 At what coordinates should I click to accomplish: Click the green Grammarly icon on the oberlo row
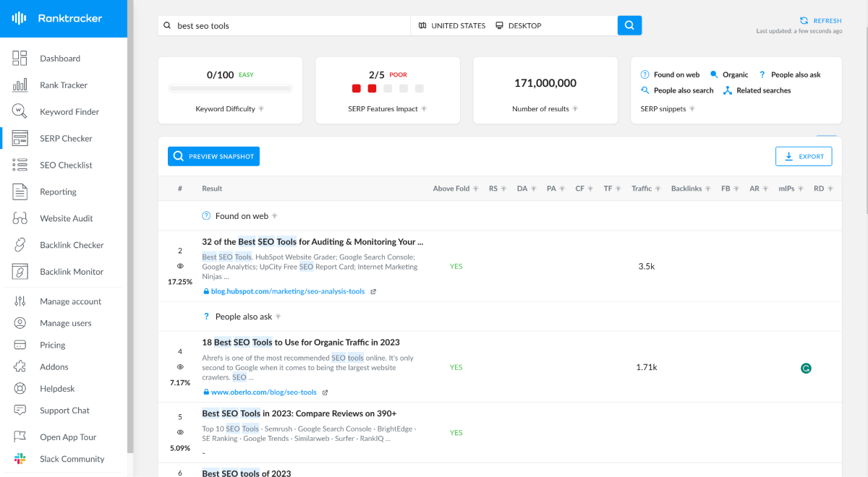(x=806, y=369)
